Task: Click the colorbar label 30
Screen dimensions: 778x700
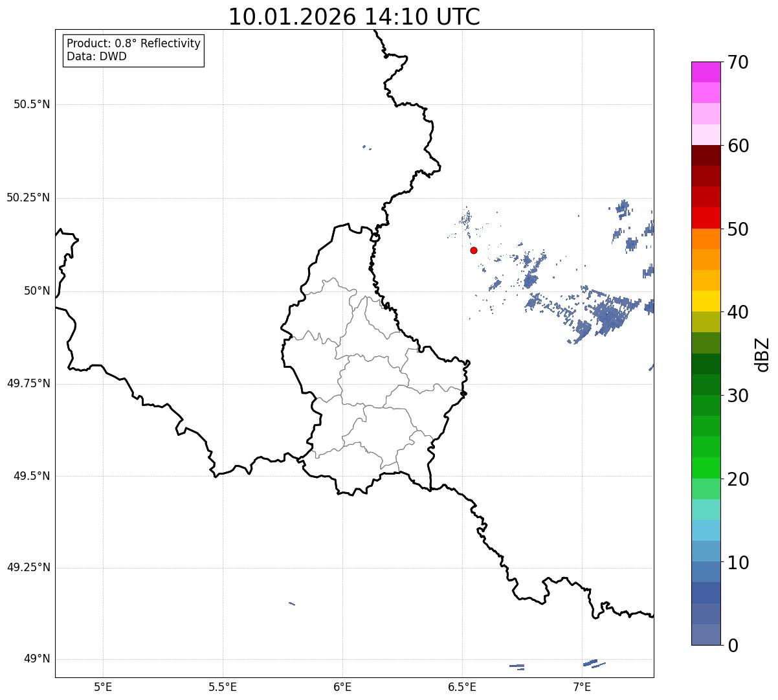Action: (x=738, y=396)
